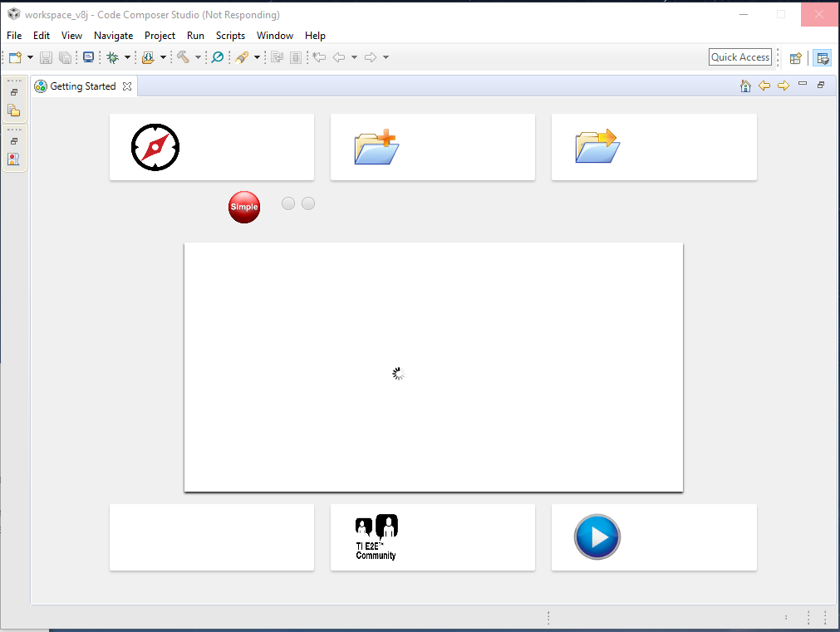Click the blue play video button
Viewport: 840px width, 632px height.
pos(597,536)
